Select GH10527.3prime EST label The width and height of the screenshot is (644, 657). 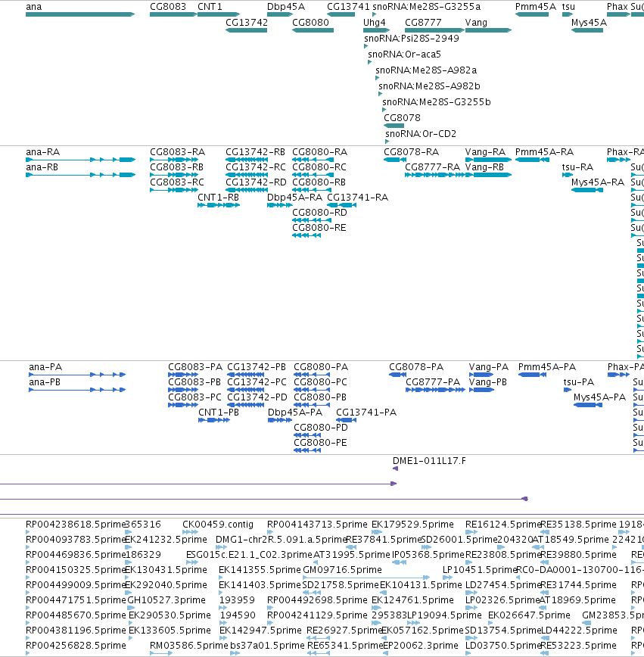tap(166, 600)
